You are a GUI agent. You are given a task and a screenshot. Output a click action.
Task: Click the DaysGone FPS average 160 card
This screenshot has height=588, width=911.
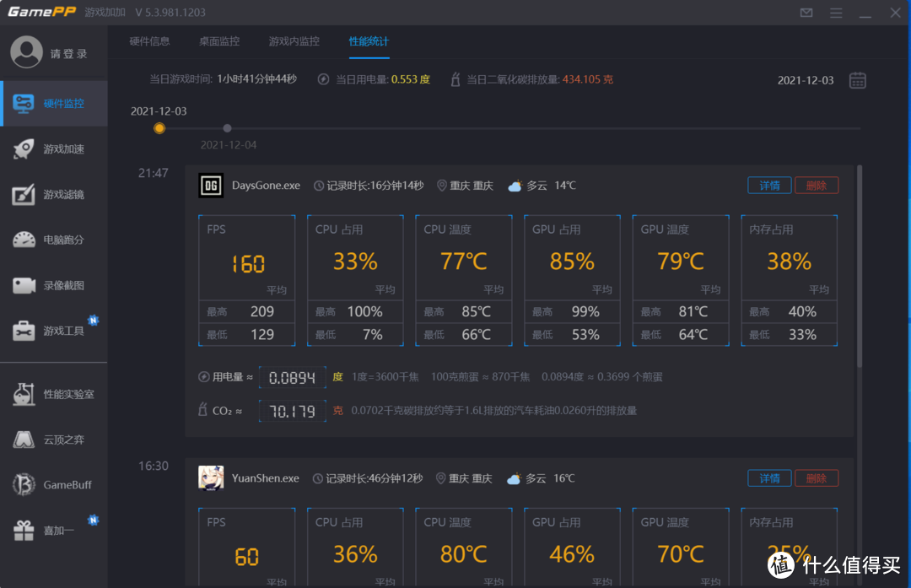(x=247, y=281)
